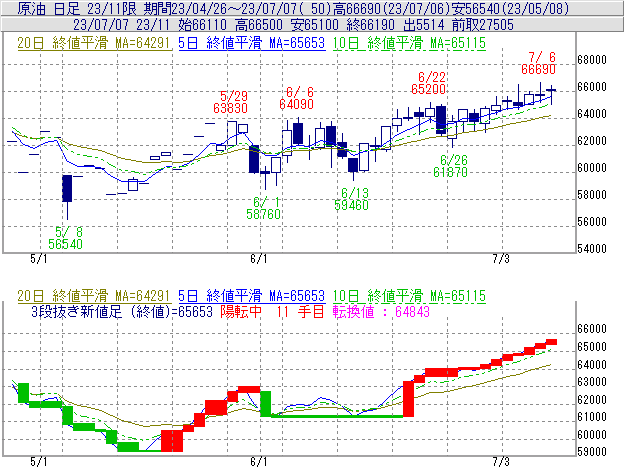The width and height of the screenshot is (624, 475).
Task: Click the latest red block at the lower chart's top right
Action: click(x=551, y=342)
